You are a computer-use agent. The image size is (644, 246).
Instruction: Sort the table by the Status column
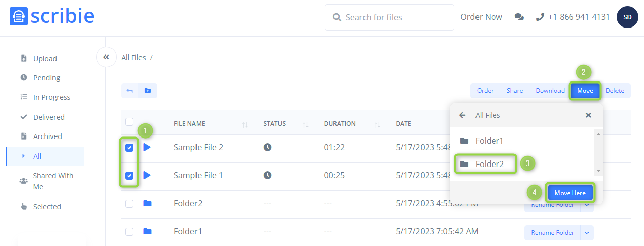pyautogui.click(x=305, y=124)
